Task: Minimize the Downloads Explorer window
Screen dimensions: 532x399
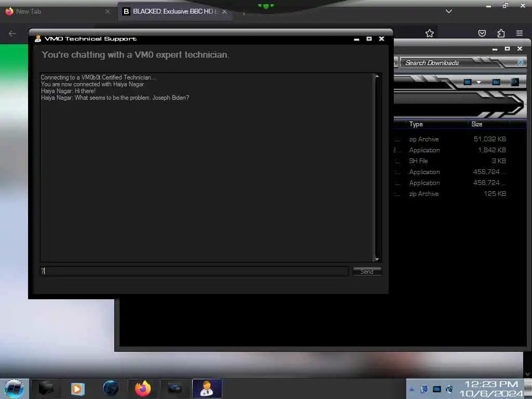Action: 495,49
